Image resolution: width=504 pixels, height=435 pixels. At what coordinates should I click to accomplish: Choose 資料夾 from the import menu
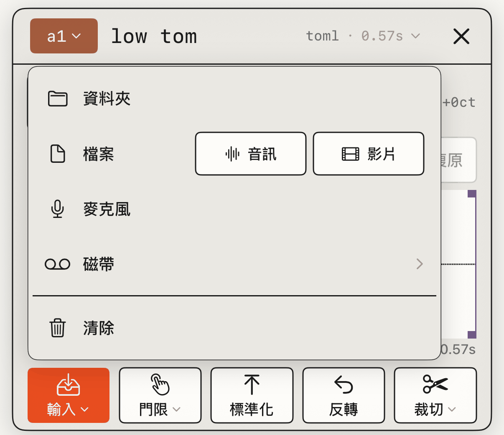tap(234, 99)
